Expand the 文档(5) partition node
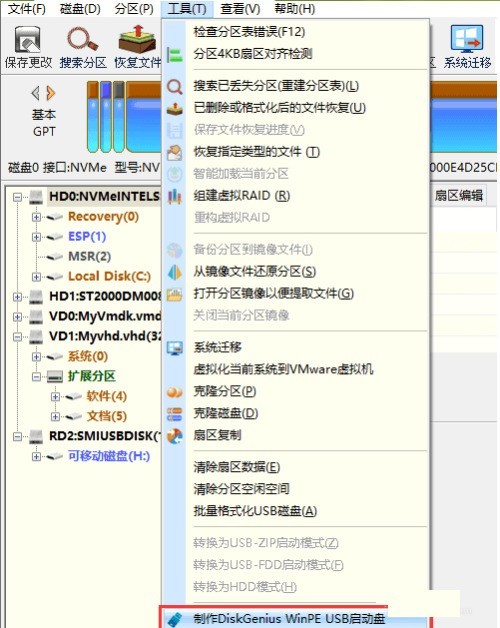 (x=55, y=417)
